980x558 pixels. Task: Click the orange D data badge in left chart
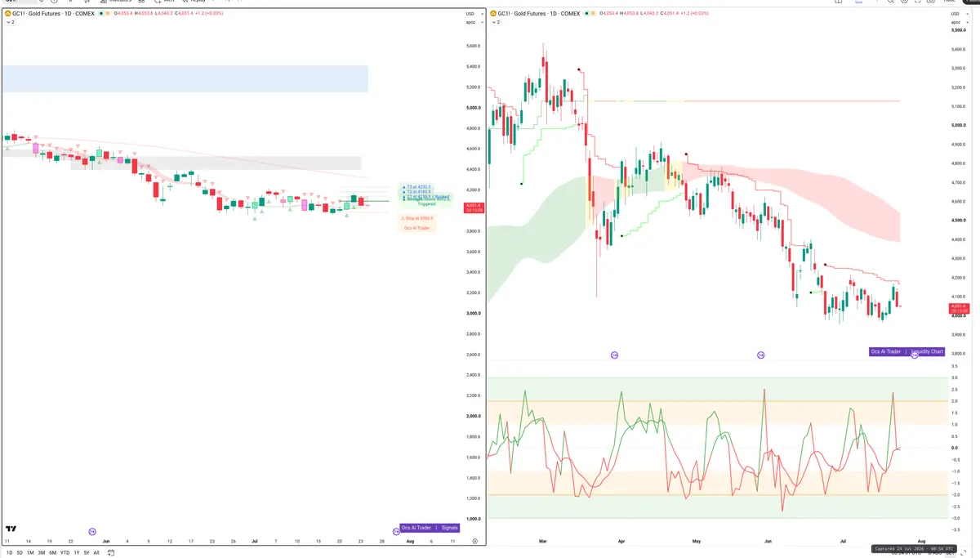(108, 13)
